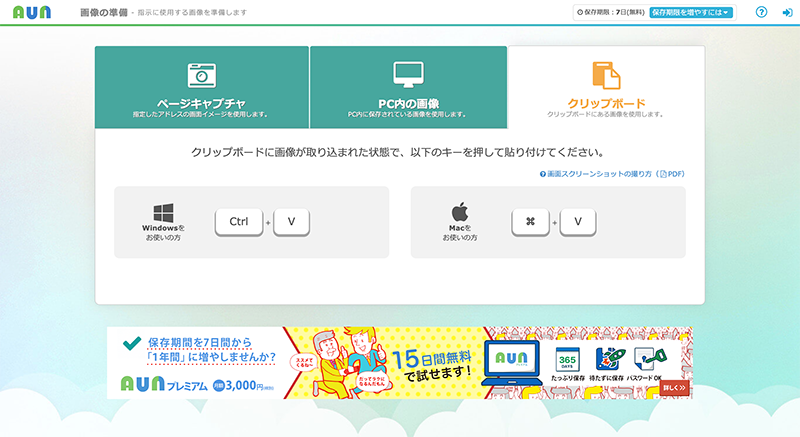This screenshot has height=437, width=800.
Task: Click the V key in the Windows panel
Action: pyautogui.click(x=291, y=222)
